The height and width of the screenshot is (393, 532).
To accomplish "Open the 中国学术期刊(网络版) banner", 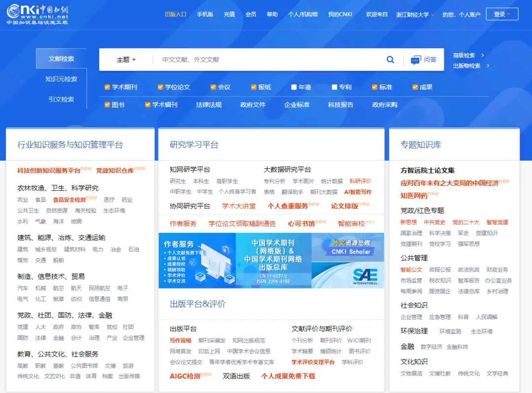I will point(273,260).
